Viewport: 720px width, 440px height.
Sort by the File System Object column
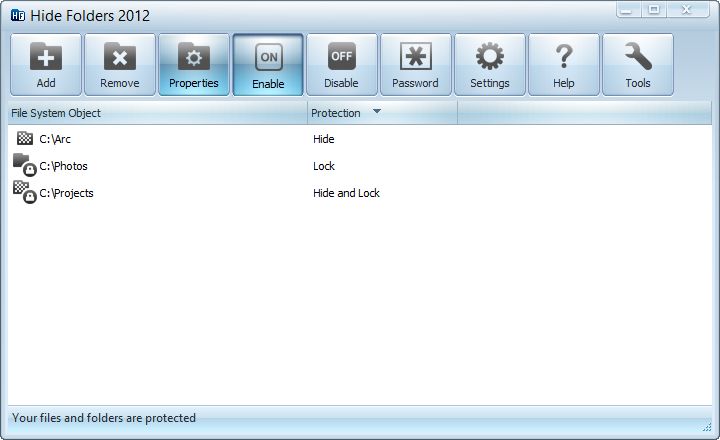[x=158, y=113]
